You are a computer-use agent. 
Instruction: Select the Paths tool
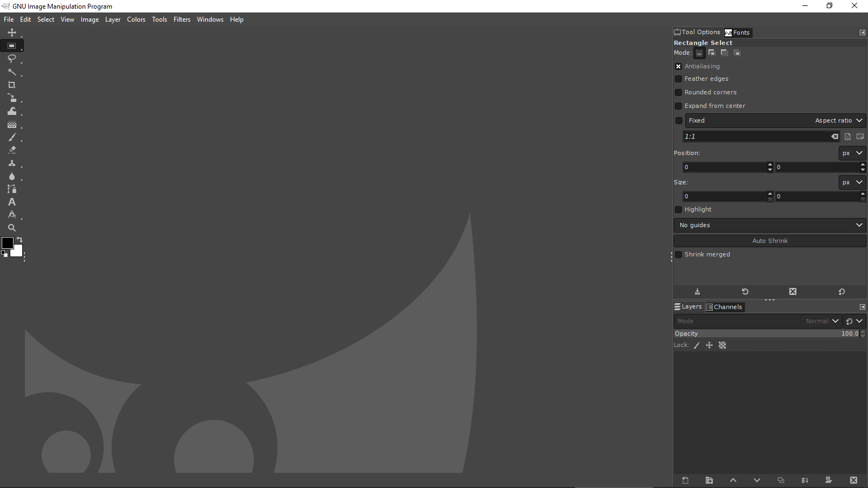(x=12, y=189)
